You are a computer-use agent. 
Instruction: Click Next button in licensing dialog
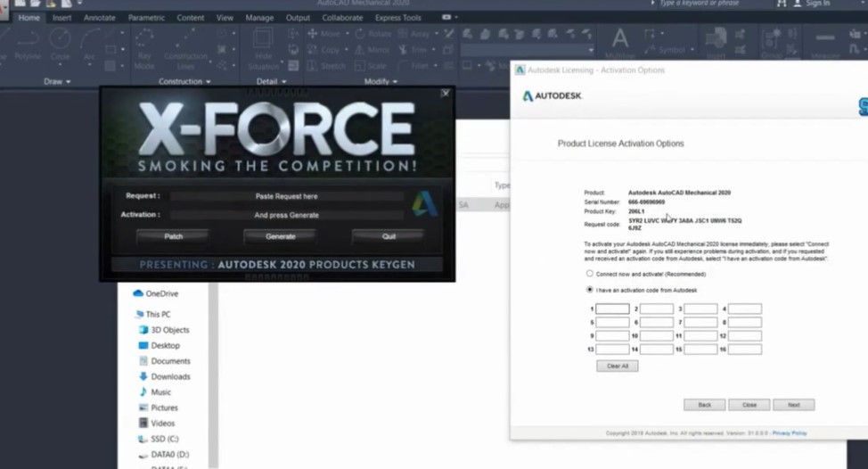pos(794,405)
